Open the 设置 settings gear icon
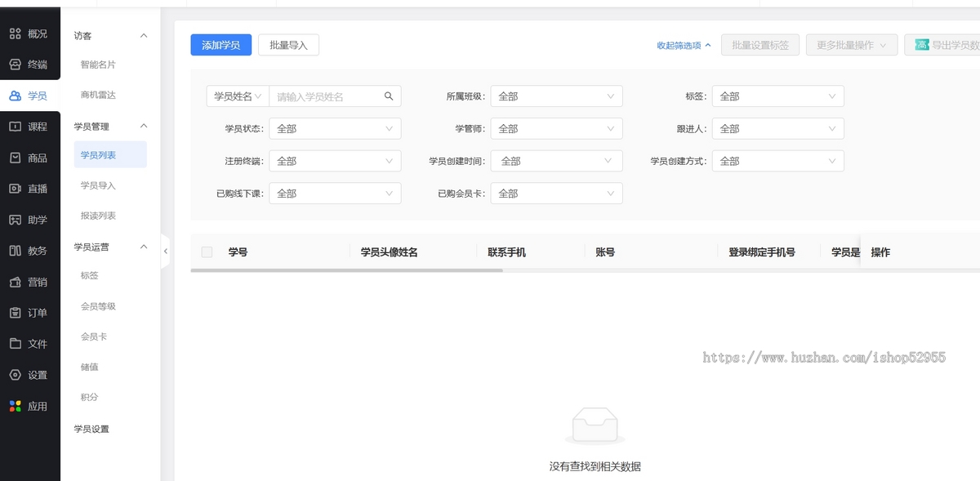Image resolution: width=980 pixels, height=481 pixels. (15, 375)
